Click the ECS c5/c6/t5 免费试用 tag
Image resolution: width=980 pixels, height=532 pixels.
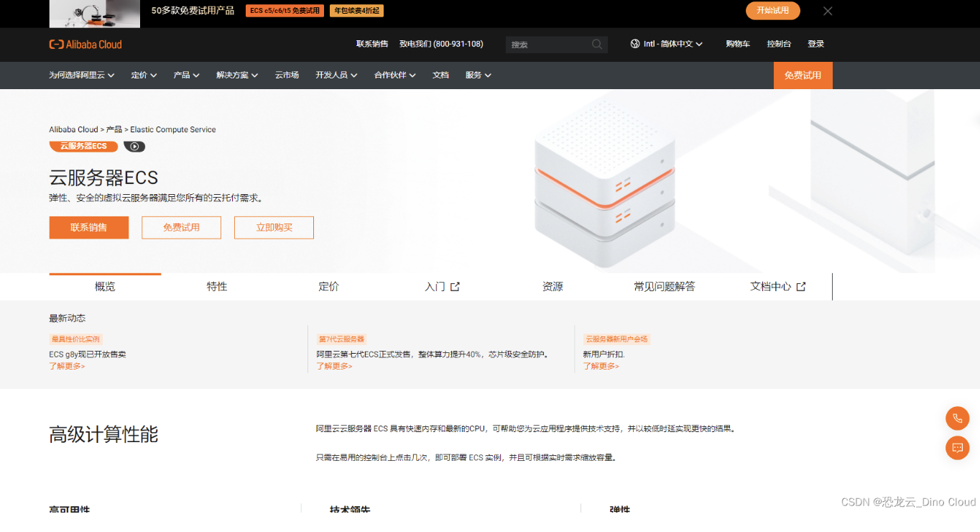pos(285,11)
